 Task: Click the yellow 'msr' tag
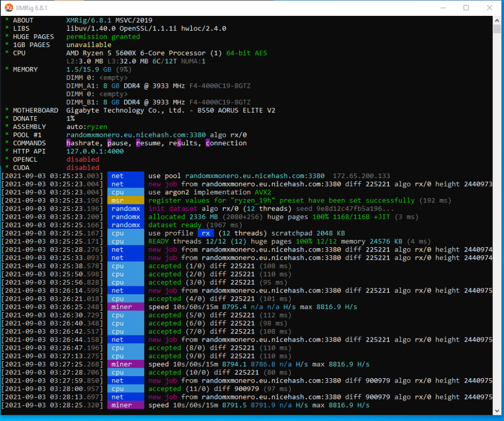[x=126, y=200]
